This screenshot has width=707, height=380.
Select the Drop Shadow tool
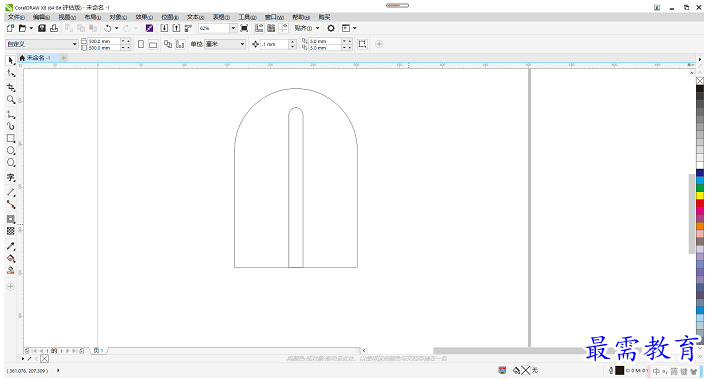click(11, 219)
